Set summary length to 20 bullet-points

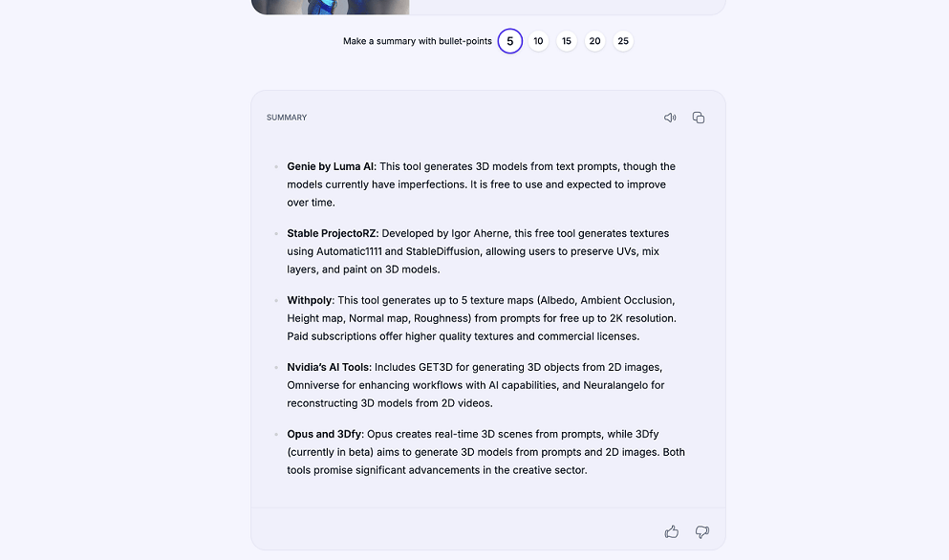pos(595,41)
